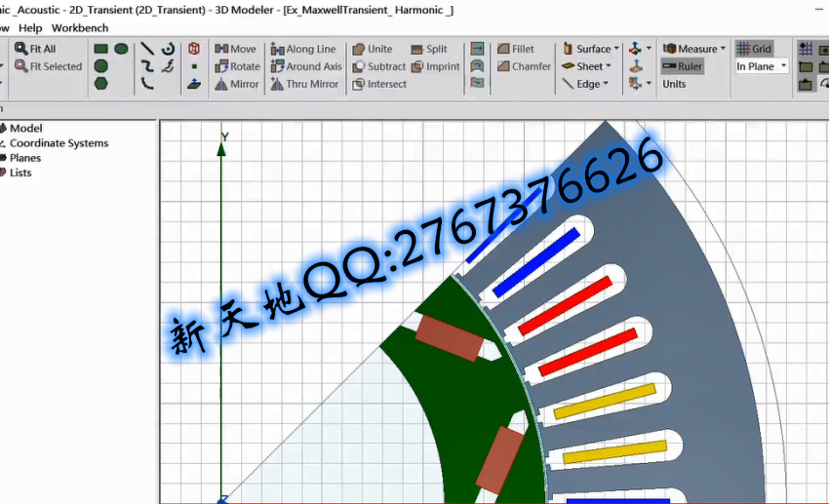Expand the Surface dropdown menu
This screenshot has width=829, height=504.
pos(591,49)
